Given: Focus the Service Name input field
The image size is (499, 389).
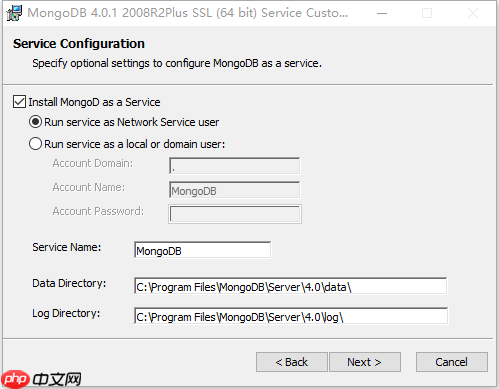Looking at the screenshot, I should (x=203, y=250).
